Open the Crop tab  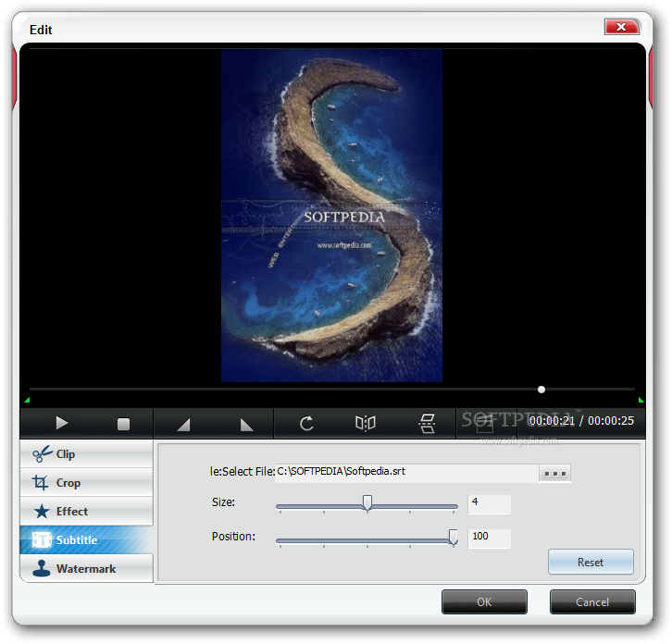click(87, 482)
